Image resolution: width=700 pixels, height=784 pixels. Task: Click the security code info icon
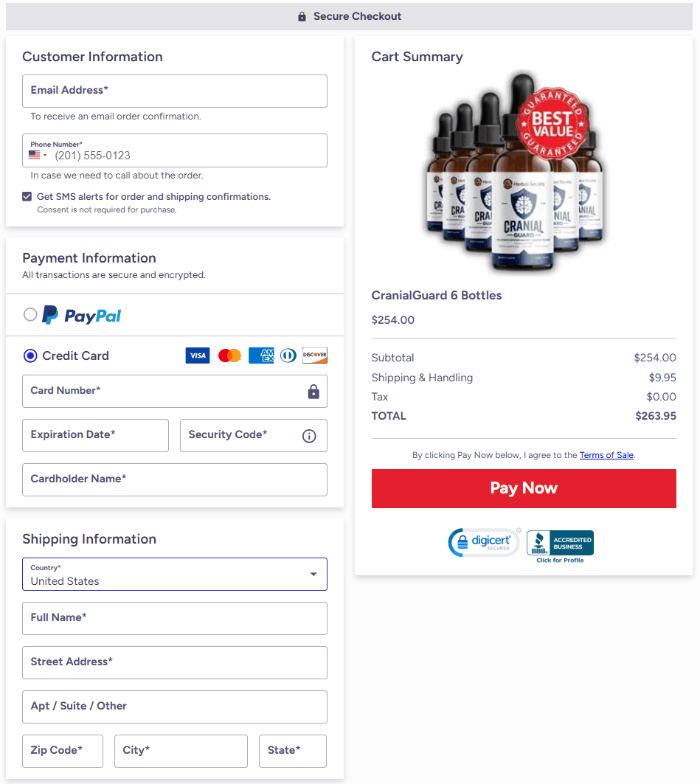[x=309, y=436]
